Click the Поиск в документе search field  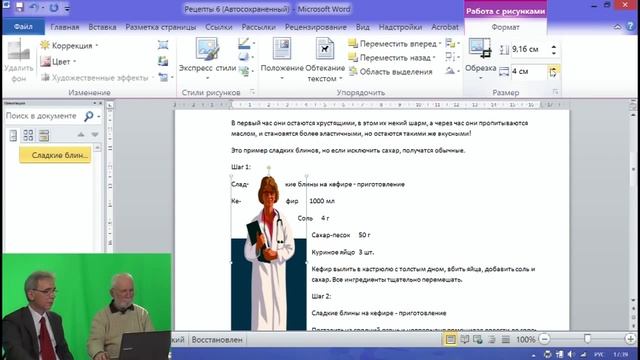[43, 116]
